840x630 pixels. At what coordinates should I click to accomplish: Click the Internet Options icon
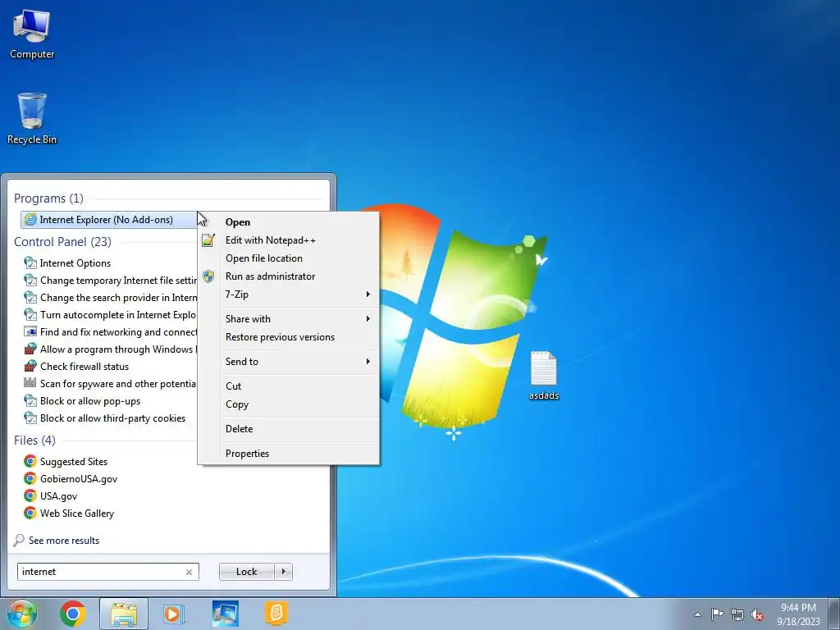pos(30,263)
